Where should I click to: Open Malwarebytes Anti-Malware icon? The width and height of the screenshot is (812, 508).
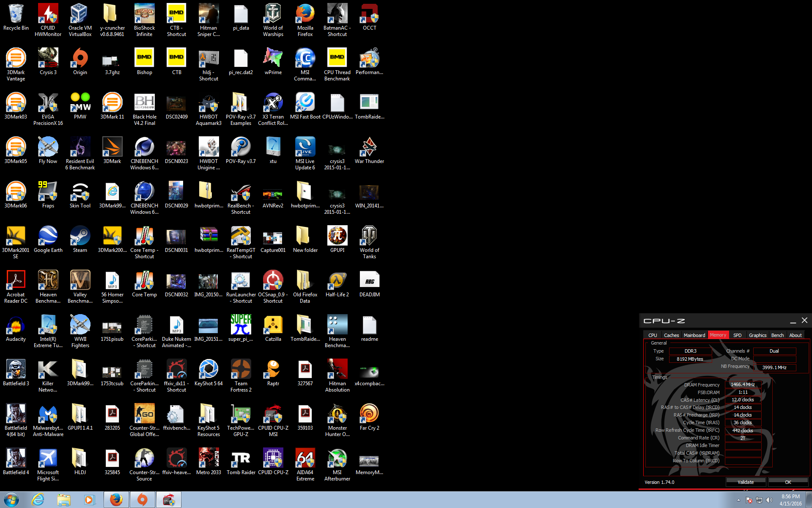coord(48,420)
